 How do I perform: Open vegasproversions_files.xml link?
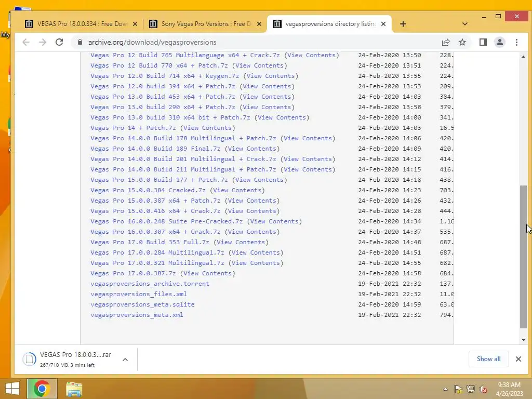[139, 294]
